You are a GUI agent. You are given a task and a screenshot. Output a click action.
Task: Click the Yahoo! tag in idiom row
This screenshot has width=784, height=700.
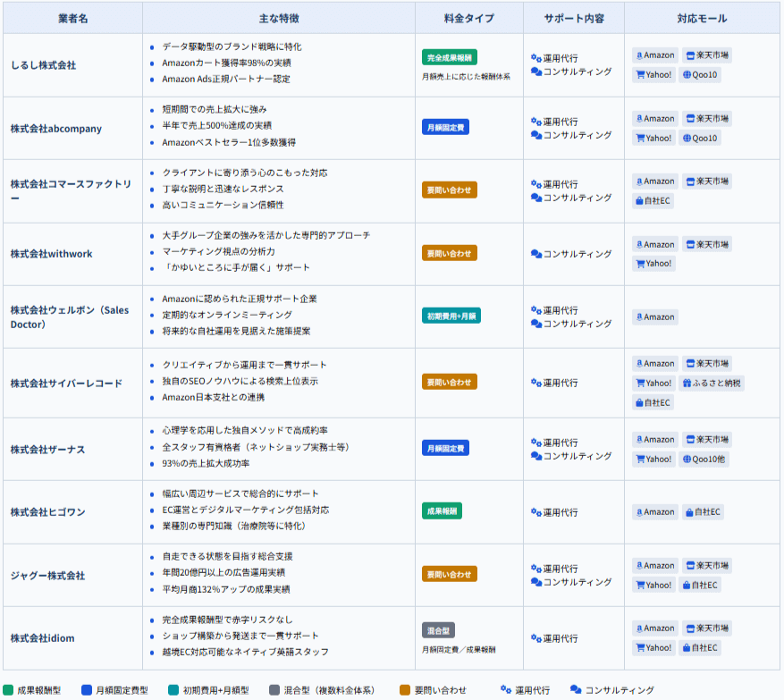click(x=653, y=647)
